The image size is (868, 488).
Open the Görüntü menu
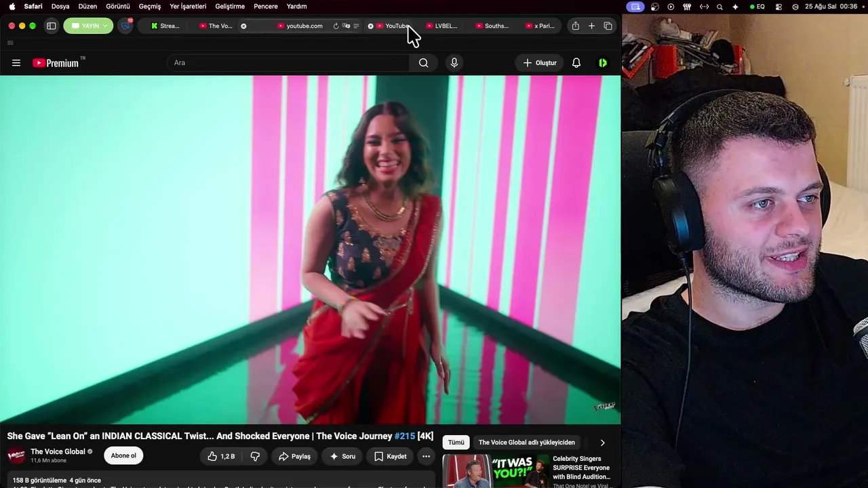coord(118,6)
